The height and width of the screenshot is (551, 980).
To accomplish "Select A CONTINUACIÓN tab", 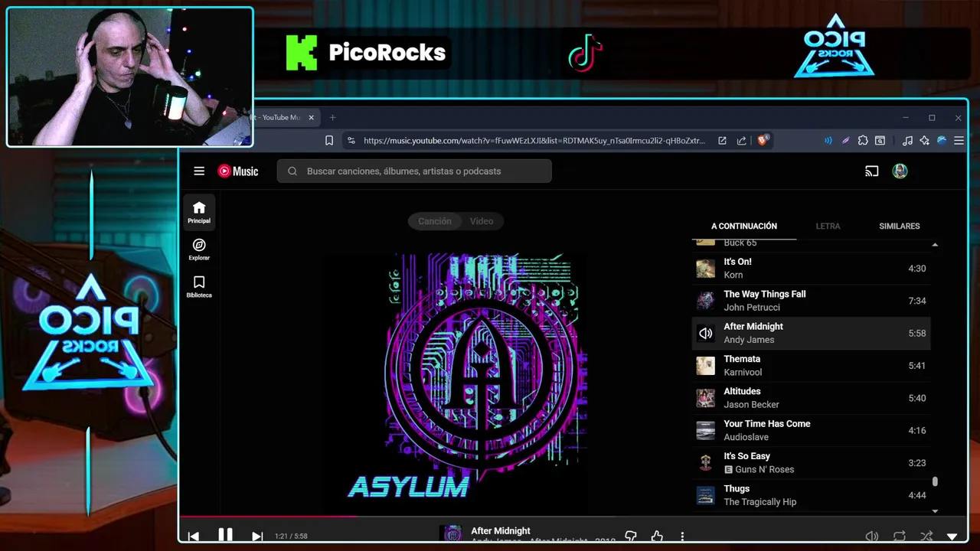I will coord(744,227).
